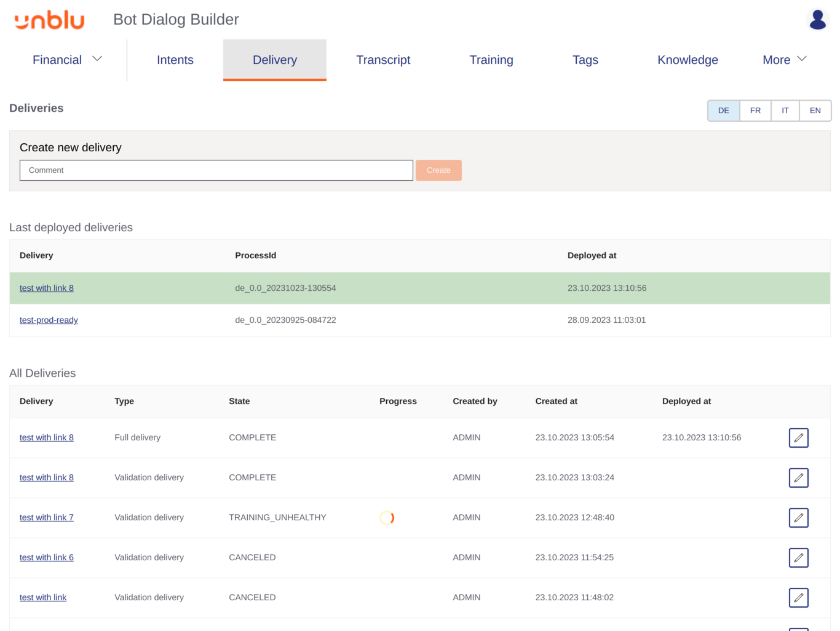Open the user profile avatar icon
This screenshot has width=840, height=631.
817,19
